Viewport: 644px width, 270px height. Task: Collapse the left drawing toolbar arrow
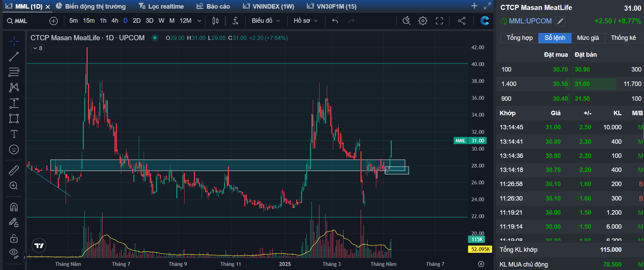[x=24, y=257]
